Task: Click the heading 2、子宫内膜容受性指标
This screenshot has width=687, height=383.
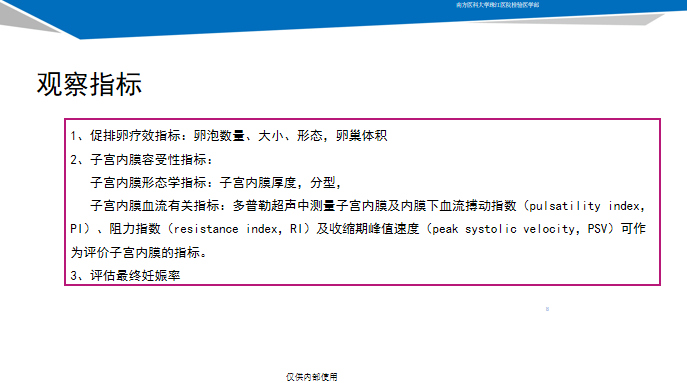Action: 141,160
